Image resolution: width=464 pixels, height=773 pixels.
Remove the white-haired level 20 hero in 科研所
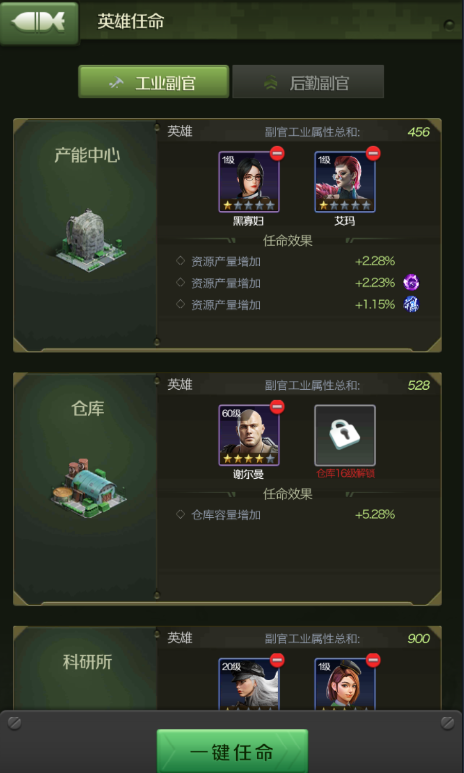(277, 661)
